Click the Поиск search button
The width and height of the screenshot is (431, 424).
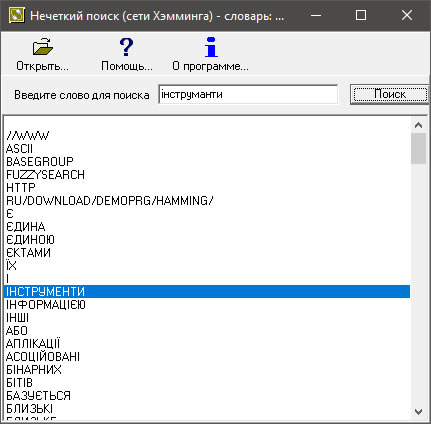pyautogui.click(x=390, y=94)
